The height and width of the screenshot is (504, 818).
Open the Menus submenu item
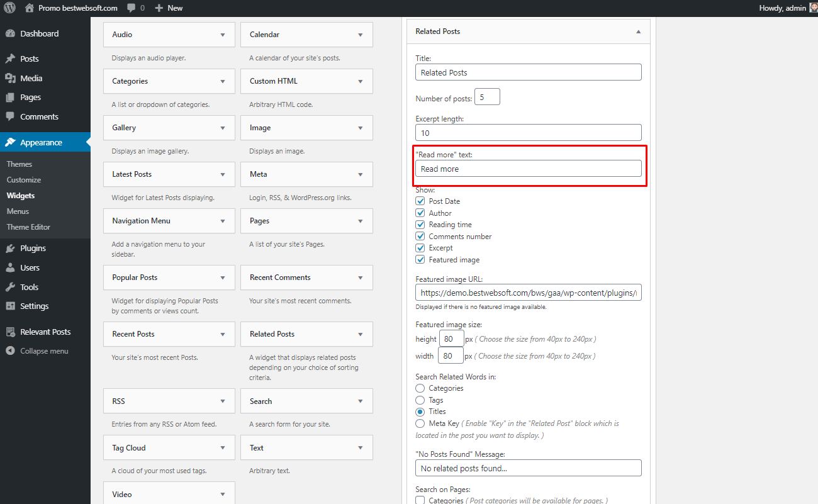tap(18, 211)
